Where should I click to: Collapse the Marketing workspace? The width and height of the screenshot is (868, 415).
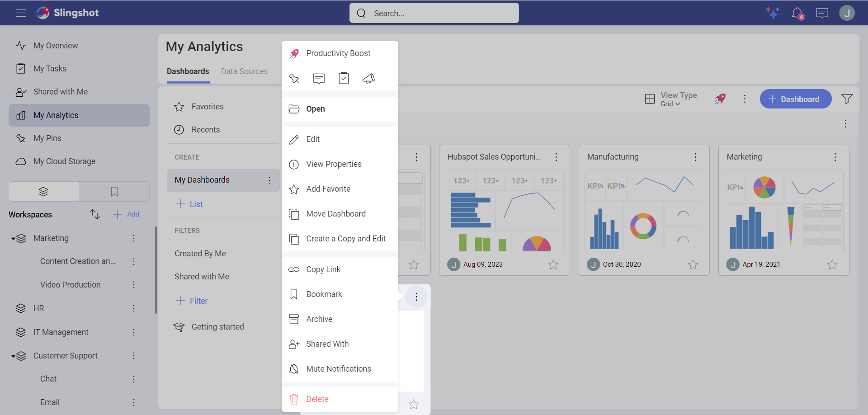coord(13,239)
